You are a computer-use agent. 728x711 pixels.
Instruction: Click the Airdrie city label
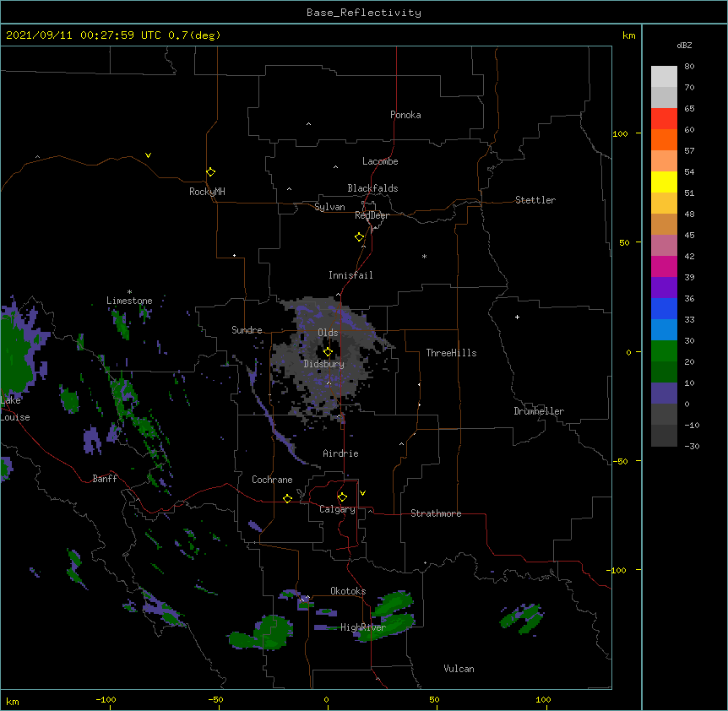click(341, 453)
